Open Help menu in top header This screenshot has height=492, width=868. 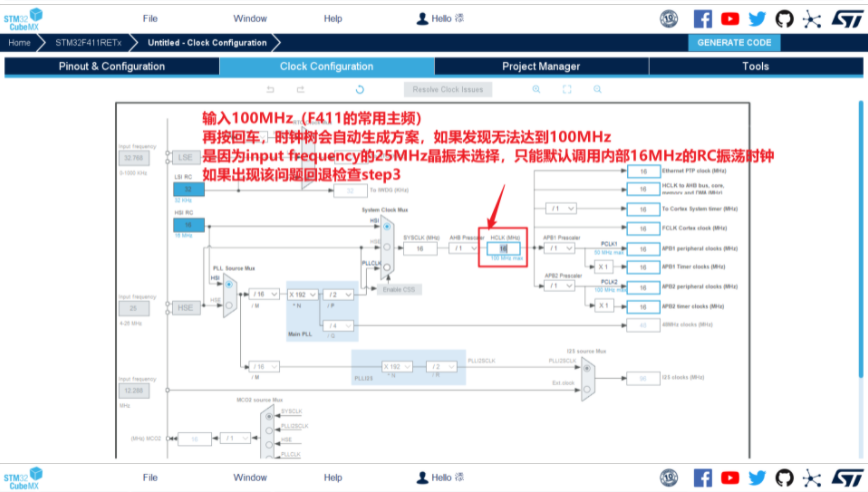(333, 19)
